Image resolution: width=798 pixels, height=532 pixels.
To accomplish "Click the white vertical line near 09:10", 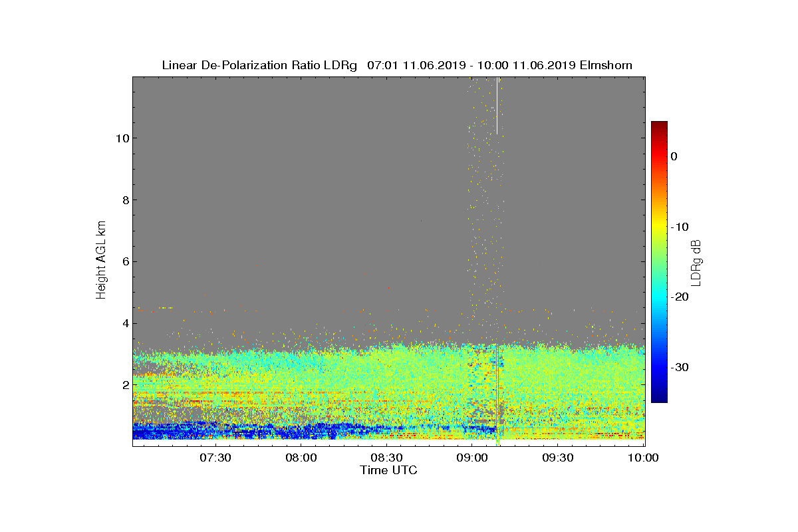I will (497, 105).
